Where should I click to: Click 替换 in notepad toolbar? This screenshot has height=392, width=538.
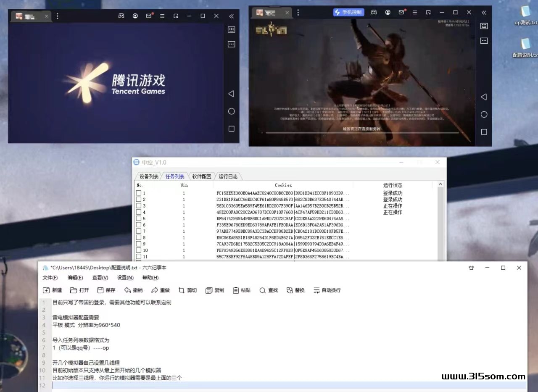(295, 290)
